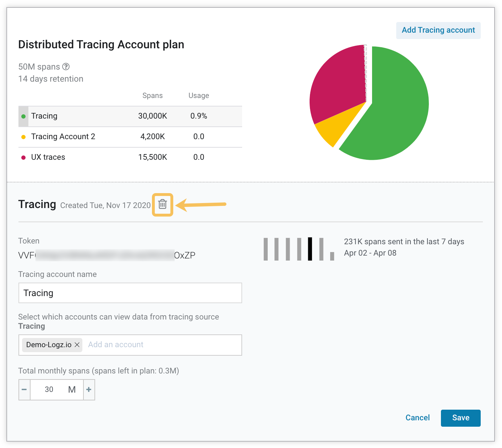The width and height of the screenshot is (502, 448).
Task: Select the Tracing Account 2 row
Action: [130, 137]
